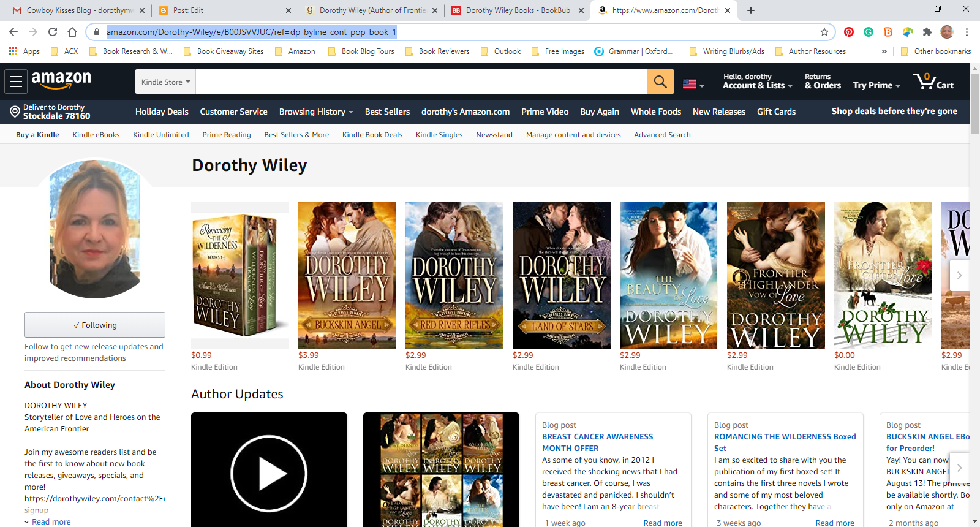Open the Amazon hamburger menu

tap(16, 81)
